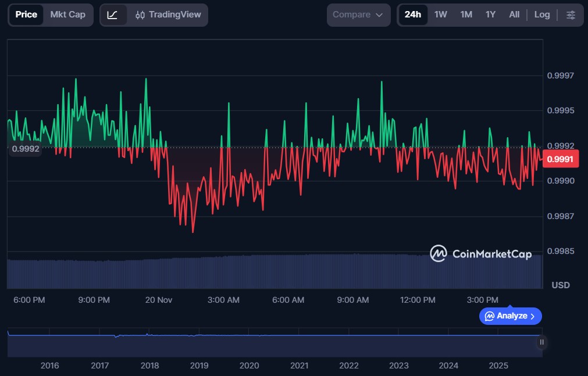Viewport: 588px width, 376px height.
Task: Expand the Compare chevron arrow
Action: point(379,15)
